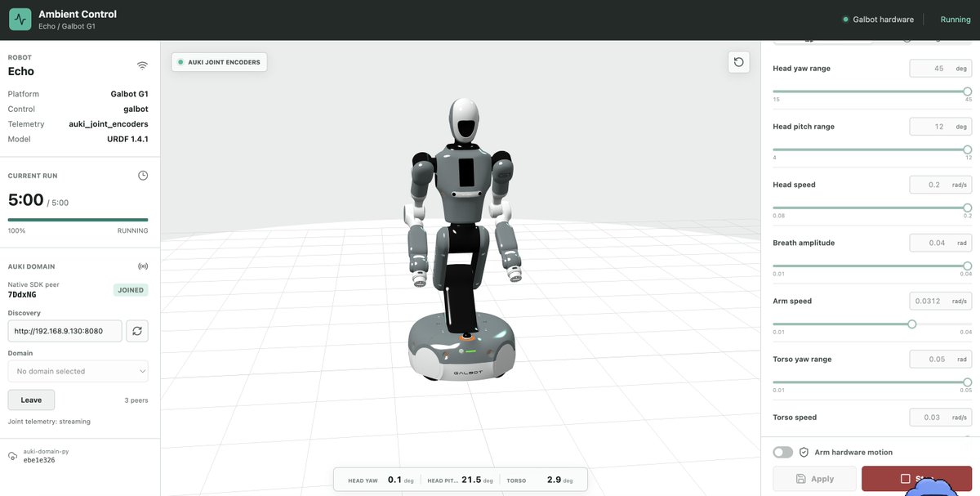The image size is (980, 496).
Task: Click the Discovery URL input field
Action: [65, 331]
